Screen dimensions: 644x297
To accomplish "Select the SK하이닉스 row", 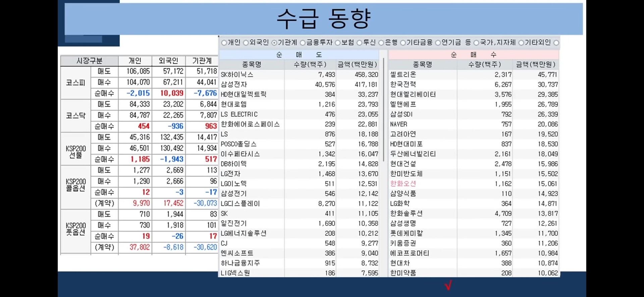I will 299,74.
